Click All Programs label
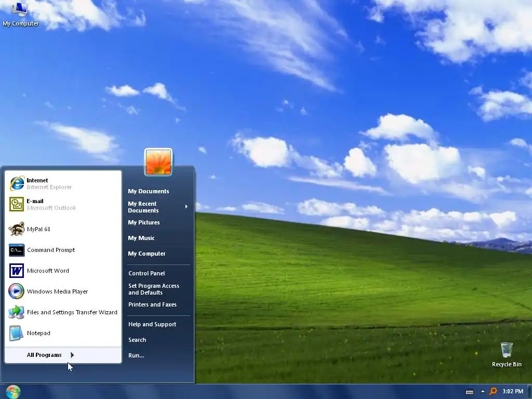The image size is (532, 399). [x=44, y=355]
